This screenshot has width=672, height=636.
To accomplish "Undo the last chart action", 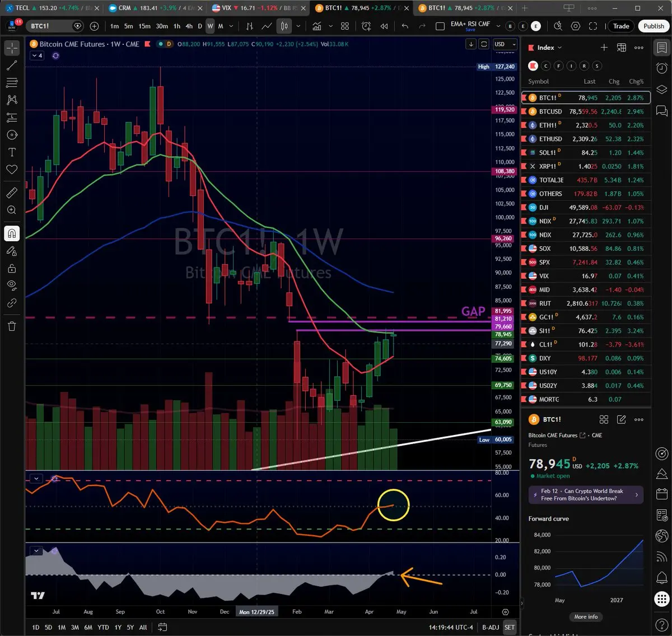I will 405,26.
